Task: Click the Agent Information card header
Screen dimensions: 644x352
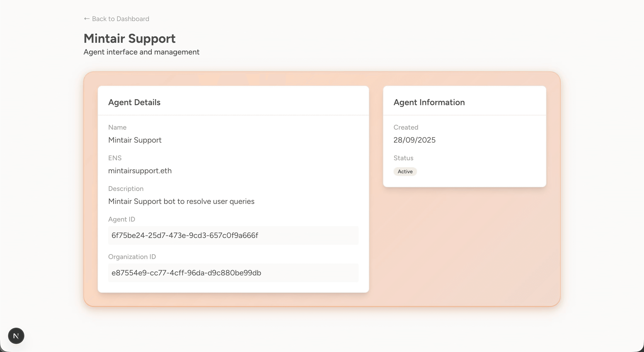Action: click(x=429, y=102)
